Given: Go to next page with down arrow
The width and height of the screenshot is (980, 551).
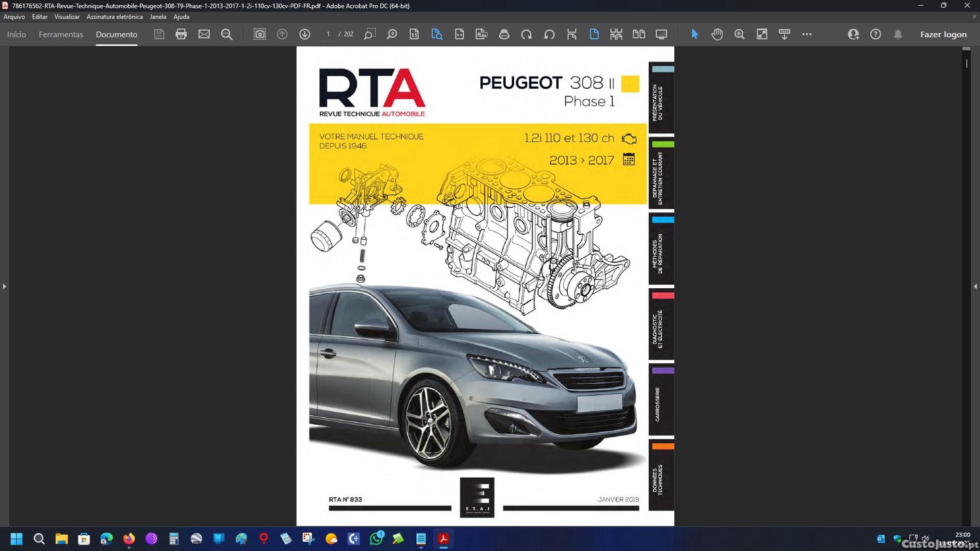Looking at the screenshot, I should click(304, 34).
